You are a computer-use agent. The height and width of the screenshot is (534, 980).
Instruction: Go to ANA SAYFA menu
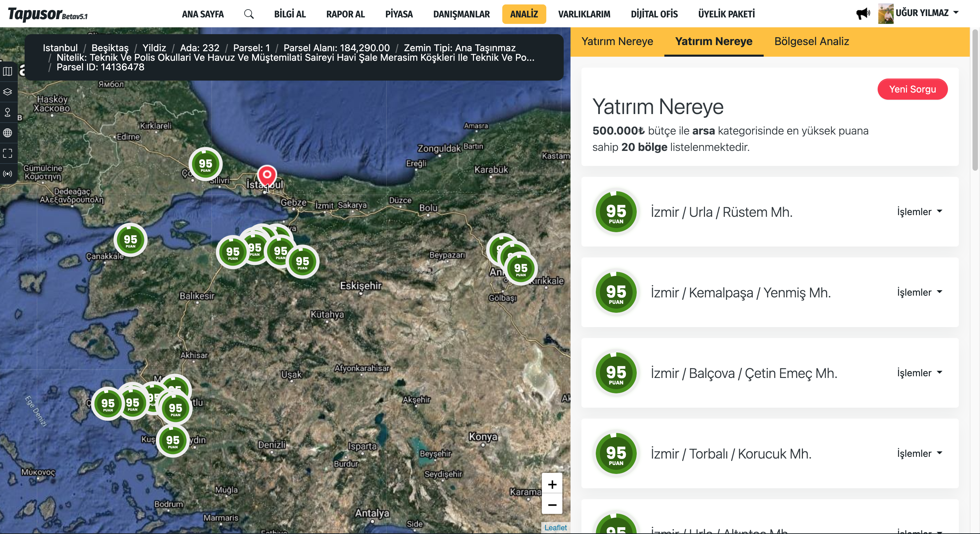pos(203,14)
